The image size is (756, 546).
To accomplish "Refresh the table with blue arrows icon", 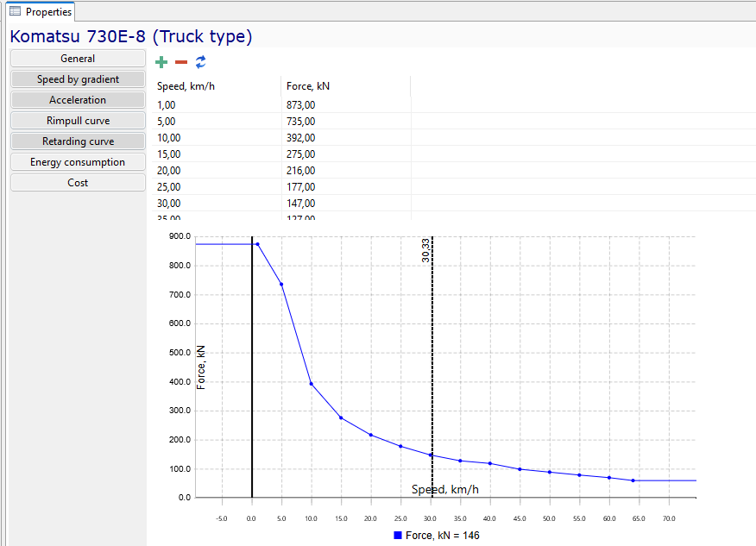I will point(200,62).
